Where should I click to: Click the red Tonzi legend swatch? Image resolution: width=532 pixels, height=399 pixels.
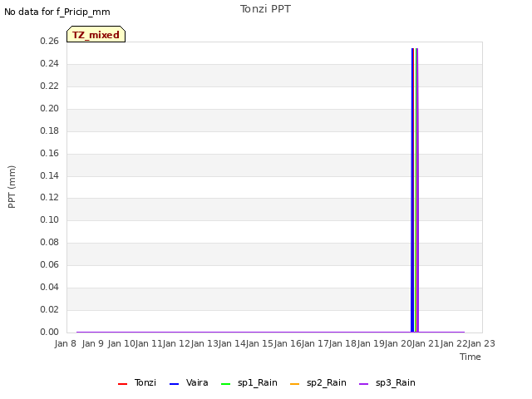[x=122, y=384]
